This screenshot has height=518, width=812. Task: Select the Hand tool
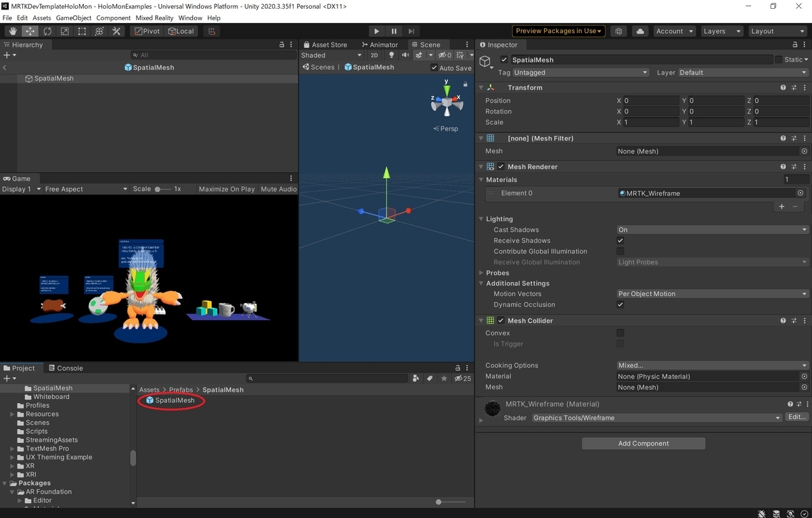pos(13,31)
